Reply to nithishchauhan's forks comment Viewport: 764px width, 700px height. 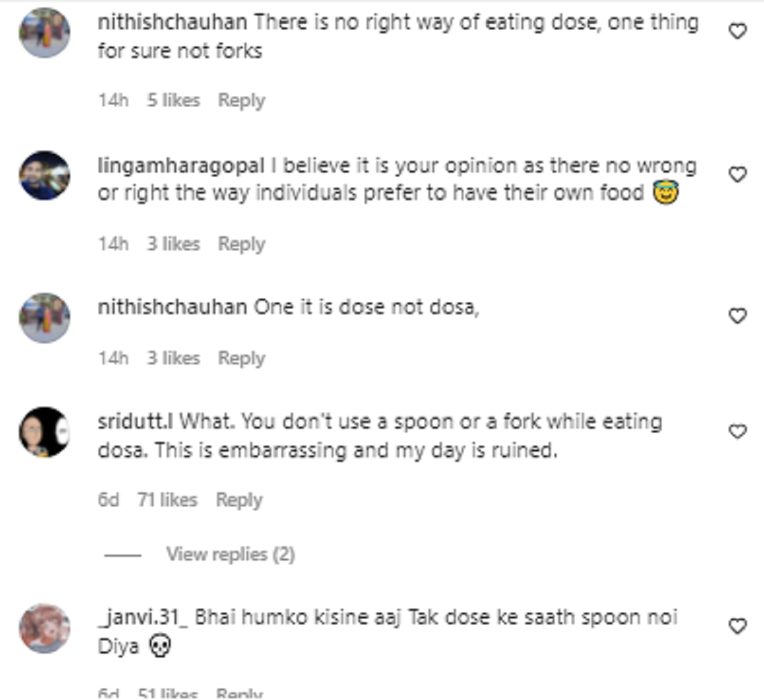[241, 100]
